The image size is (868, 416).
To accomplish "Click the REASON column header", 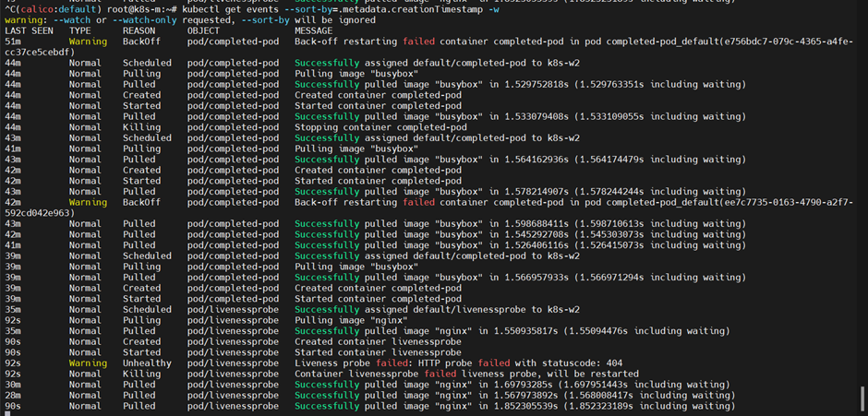I will tap(139, 31).
